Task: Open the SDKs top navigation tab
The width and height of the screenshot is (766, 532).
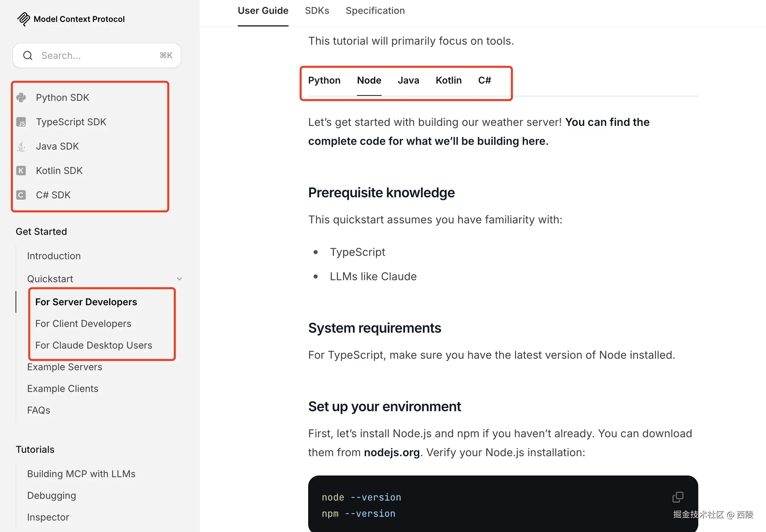Action: tap(317, 11)
